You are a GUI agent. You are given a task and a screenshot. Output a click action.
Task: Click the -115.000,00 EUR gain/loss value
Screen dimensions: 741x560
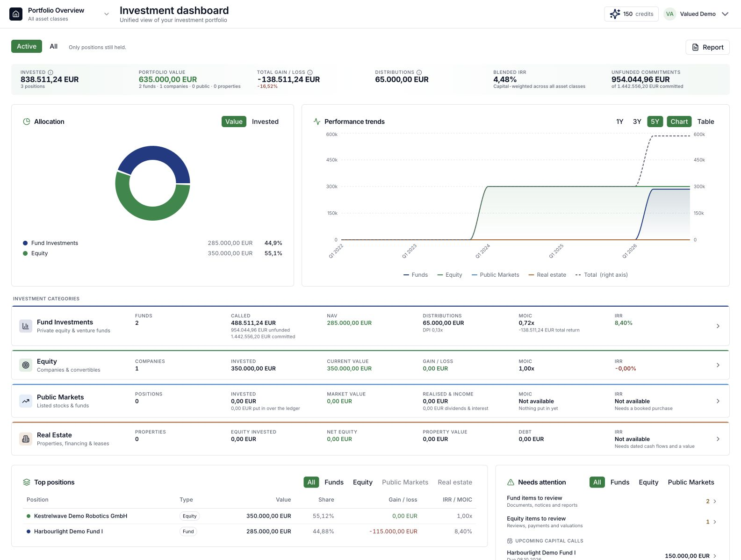[393, 531]
